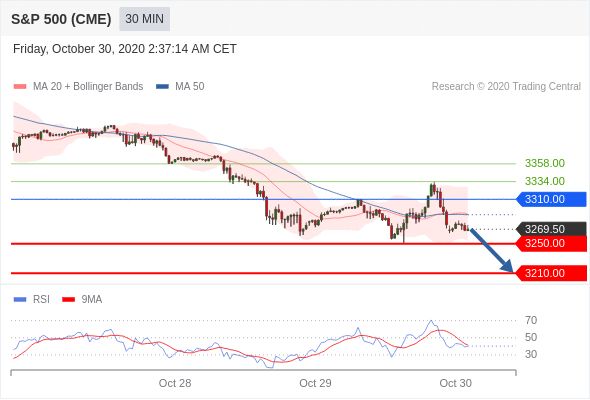The height and width of the screenshot is (400, 590).
Task: Select the red 3250.00 support price tag
Action: (550, 243)
